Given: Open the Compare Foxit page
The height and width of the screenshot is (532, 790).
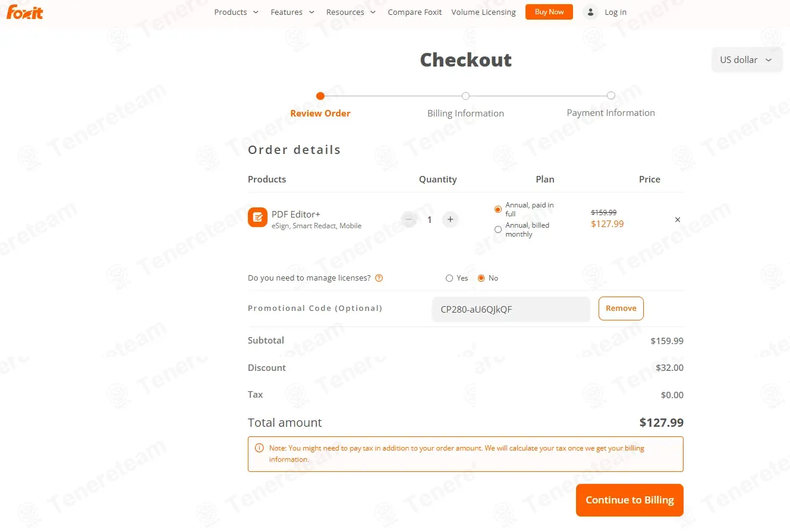Looking at the screenshot, I should 414,12.
